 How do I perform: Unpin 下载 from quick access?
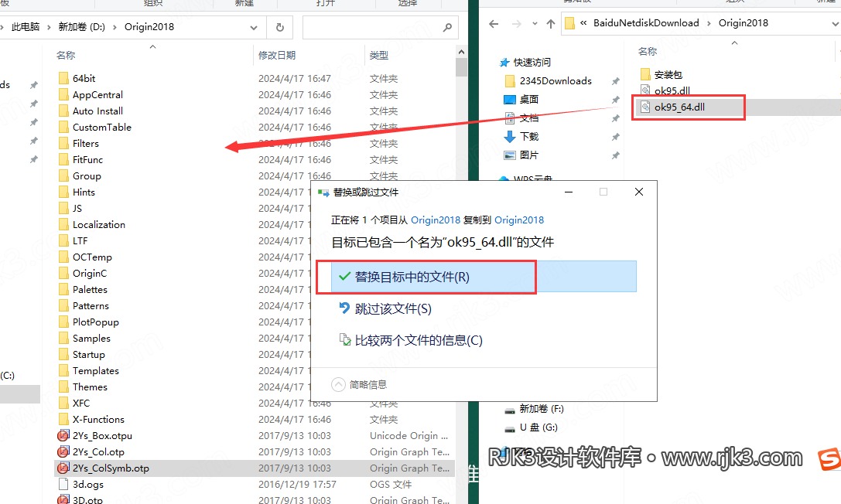[x=615, y=137]
